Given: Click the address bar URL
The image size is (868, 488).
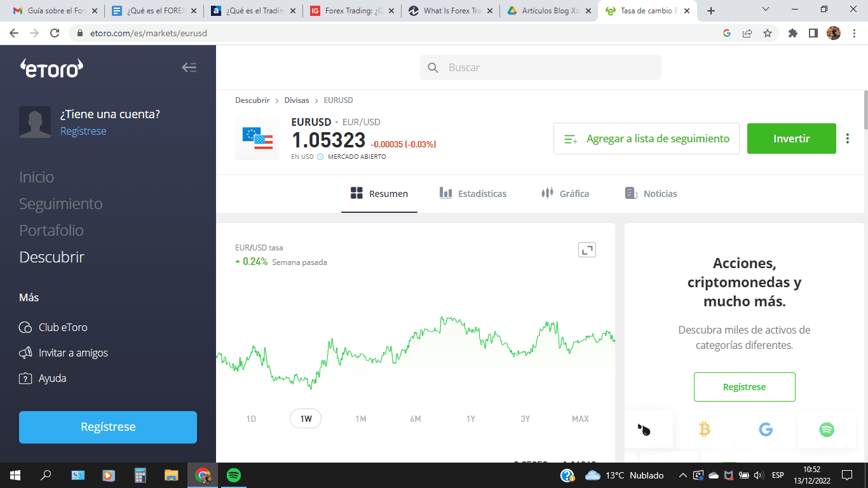Looking at the screenshot, I should point(149,33).
